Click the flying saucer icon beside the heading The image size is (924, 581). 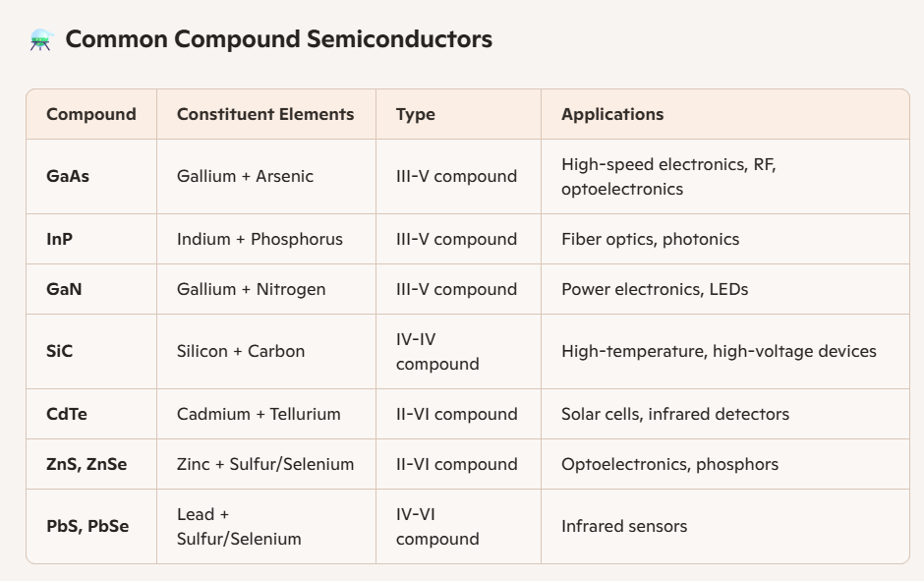tap(40, 40)
